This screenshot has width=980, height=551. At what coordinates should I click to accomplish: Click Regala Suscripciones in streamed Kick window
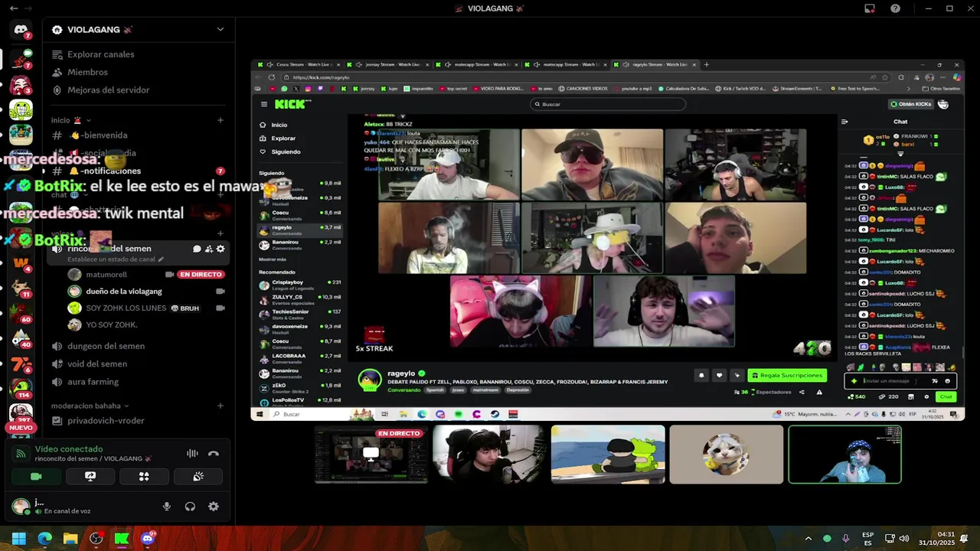(x=788, y=375)
